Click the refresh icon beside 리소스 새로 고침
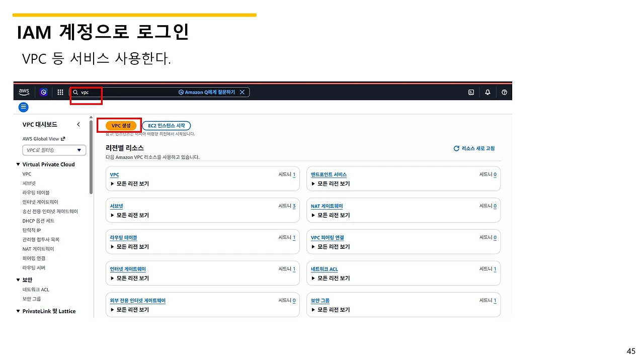 point(456,148)
